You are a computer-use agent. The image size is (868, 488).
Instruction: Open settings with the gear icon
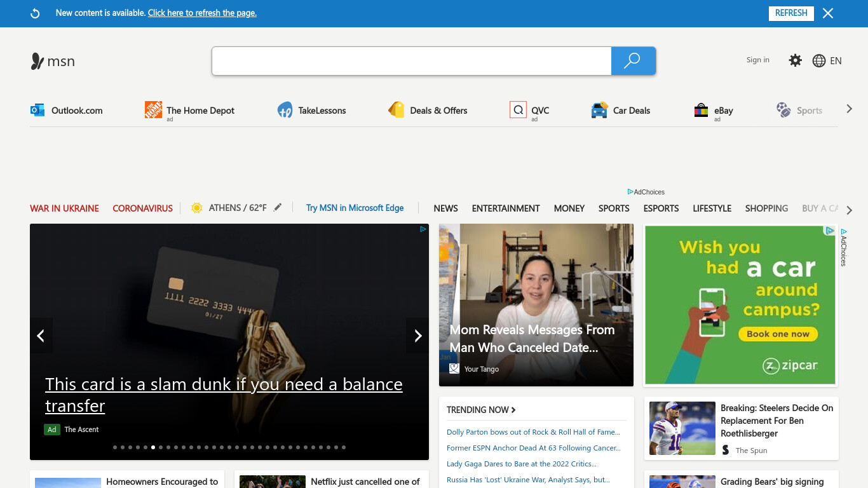[795, 60]
